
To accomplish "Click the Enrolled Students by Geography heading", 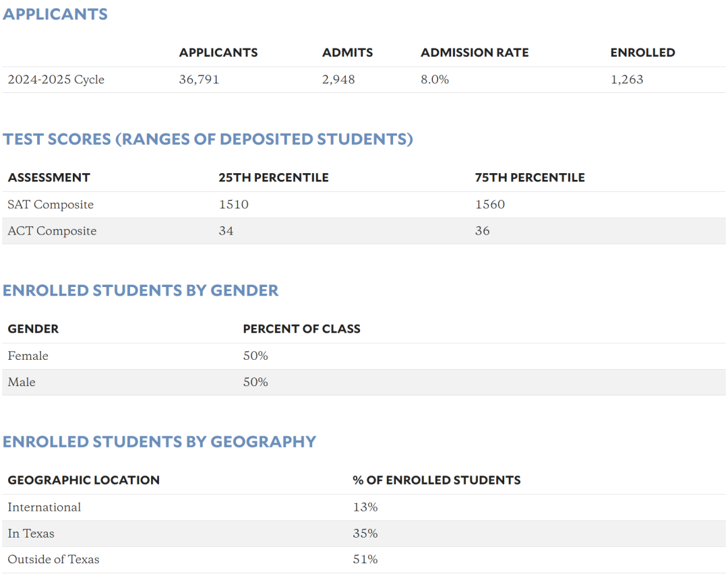I will coord(159,442).
